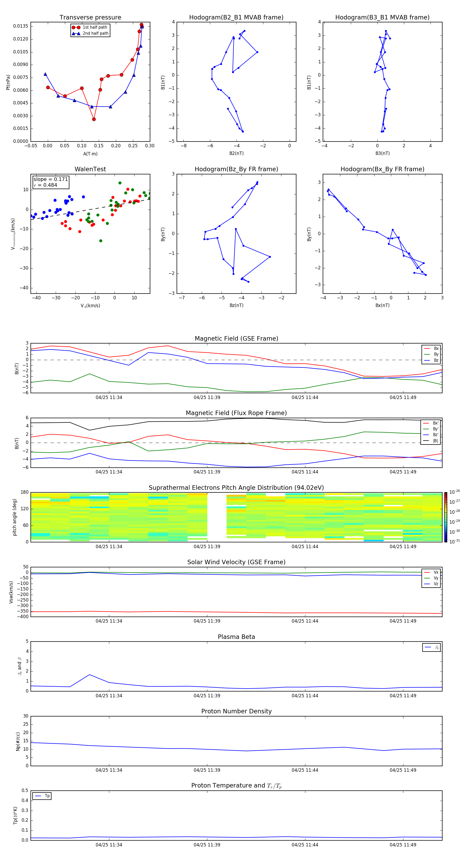Viewport: 473px width, 868px height.
Task: Click the lowest red point in Transverse pressure
Action: pos(94,119)
